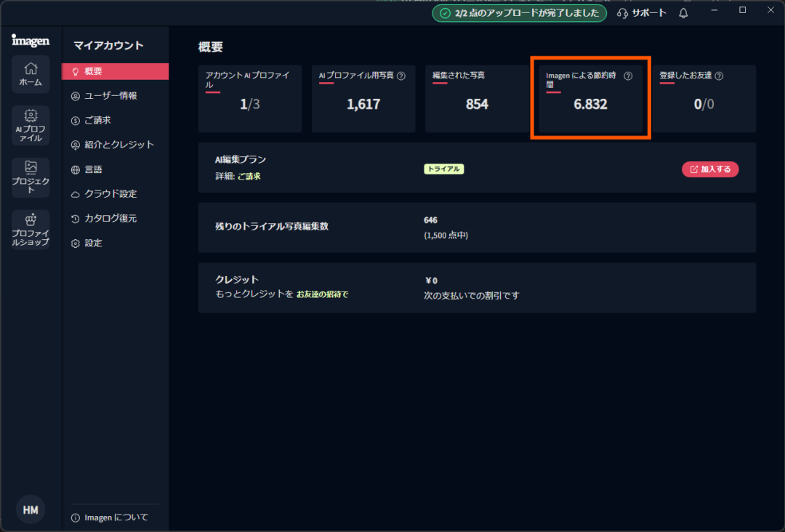
Task: Open ご請求 in account menu
Action: 97,121
